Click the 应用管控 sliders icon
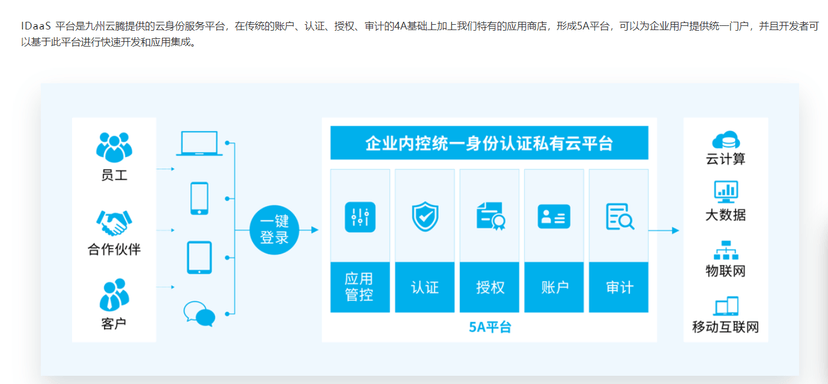Viewport: 828px width, 384px height. [x=360, y=217]
